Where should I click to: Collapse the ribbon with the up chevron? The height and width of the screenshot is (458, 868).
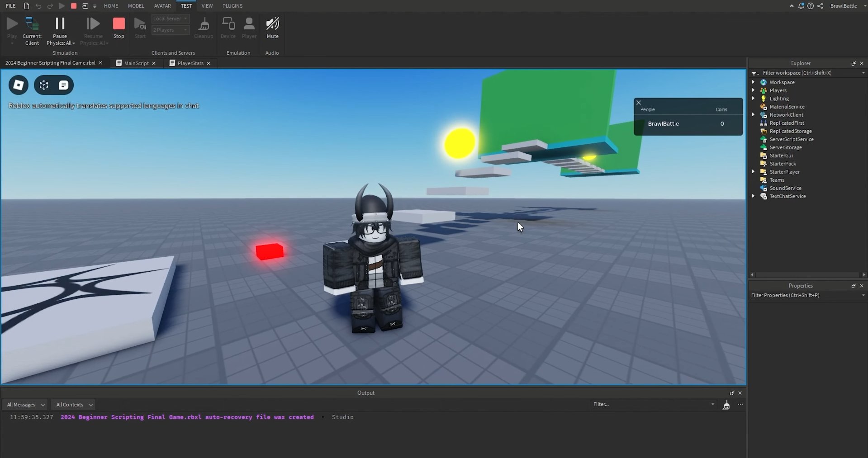tap(792, 6)
